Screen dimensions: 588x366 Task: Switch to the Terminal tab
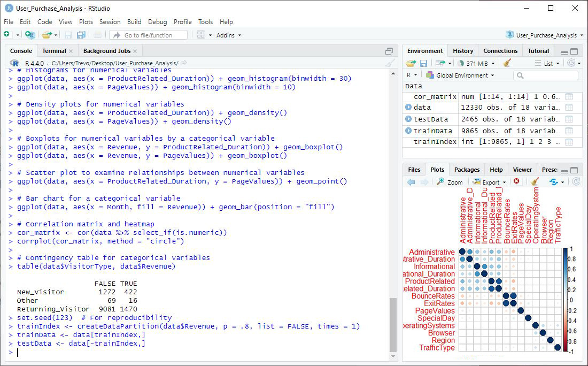pyautogui.click(x=54, y=51)
